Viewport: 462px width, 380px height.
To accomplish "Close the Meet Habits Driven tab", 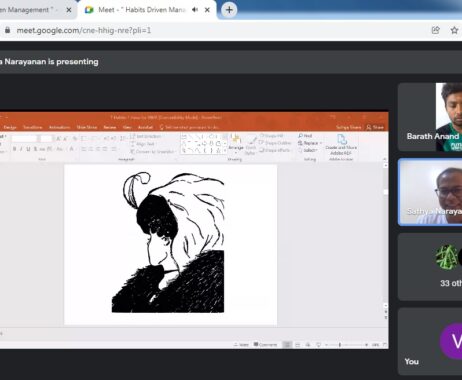I will point(207,10).
